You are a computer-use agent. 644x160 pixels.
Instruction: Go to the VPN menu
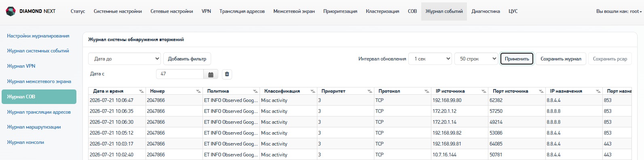click(x=206, y=11)
